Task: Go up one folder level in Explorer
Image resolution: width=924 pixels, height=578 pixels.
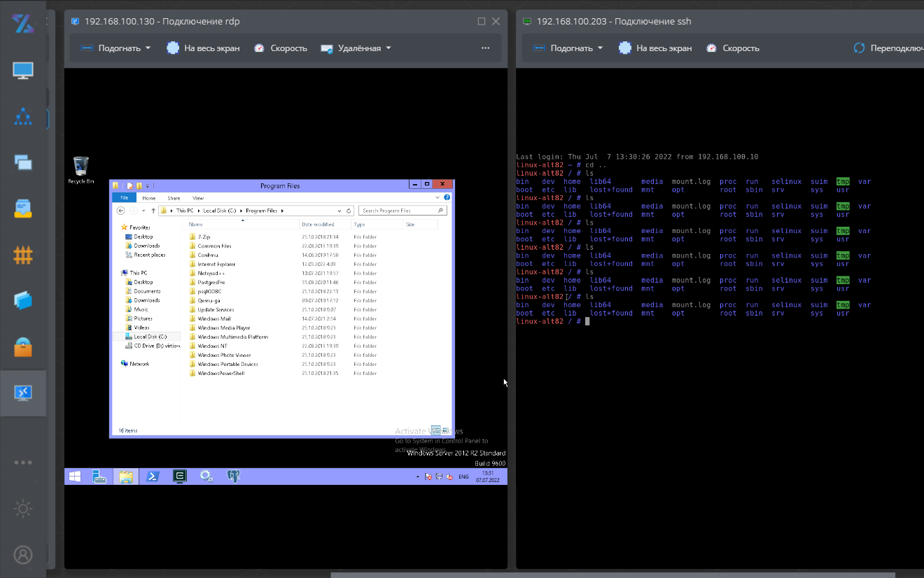Action: click(x=153, y=210)
